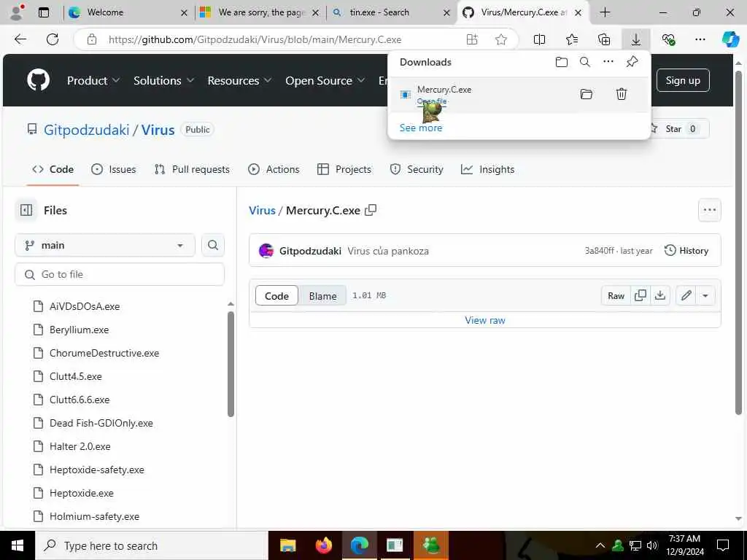747x560 pixels.
Task: Open file more actions ellipsis button
Action: point(709,210)
